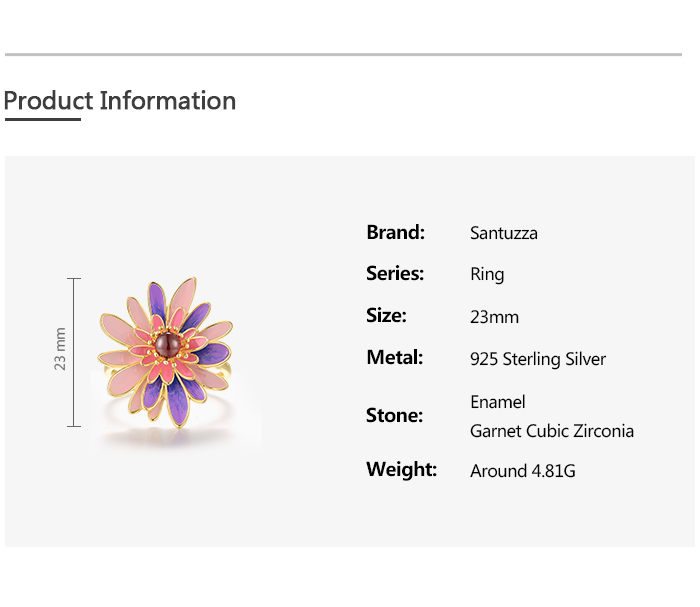Click the 23 mm dimension label
This screenshot has height=607, width=700.
point(60,350)
